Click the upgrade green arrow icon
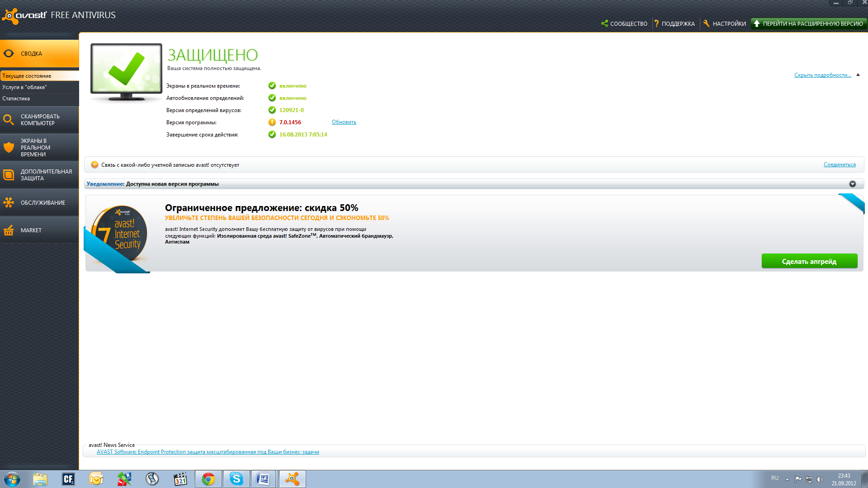Image resolution: width=868 pixels, height=488 pixels. pos(757,23)
